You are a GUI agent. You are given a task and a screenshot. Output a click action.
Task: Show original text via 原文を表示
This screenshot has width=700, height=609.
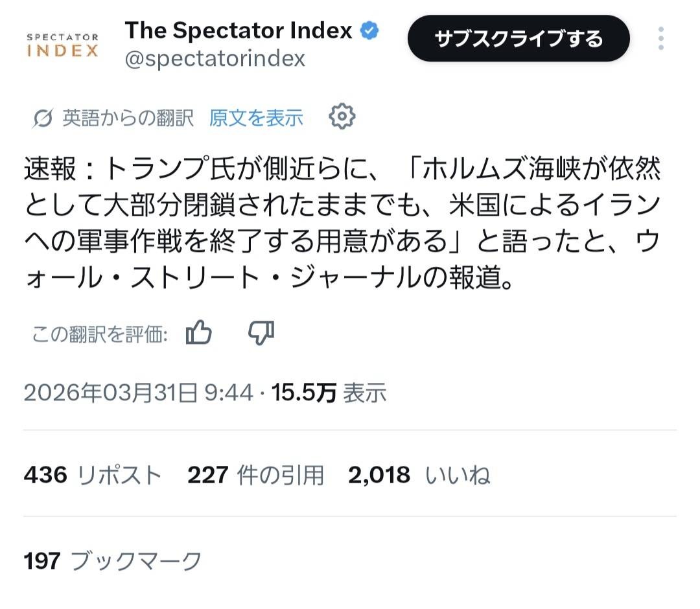tap(256, 118)
